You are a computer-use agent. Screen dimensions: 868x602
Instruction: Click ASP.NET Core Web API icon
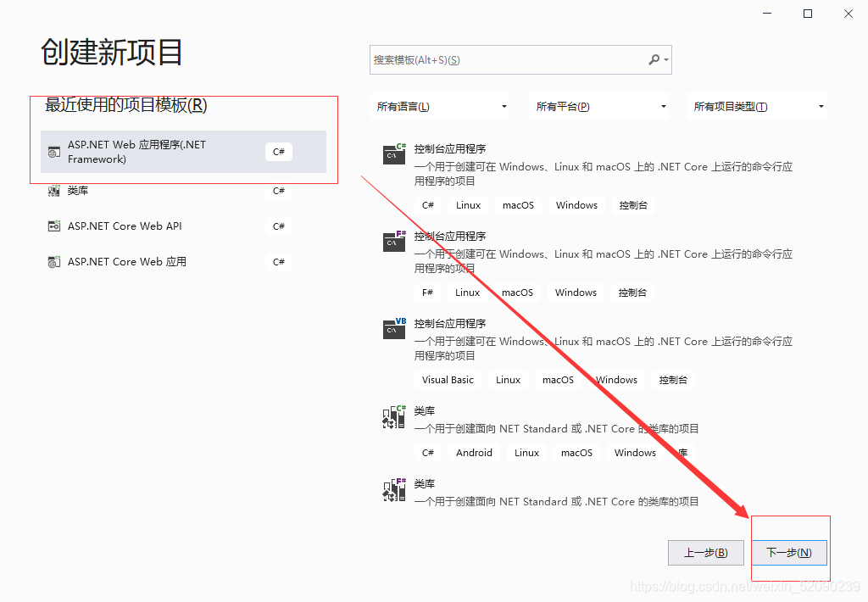tap(53, 226)
